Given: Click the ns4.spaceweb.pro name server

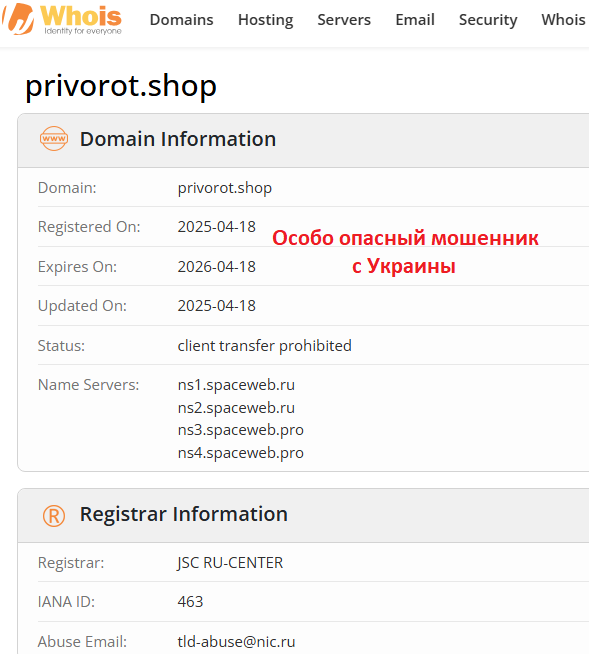Looking at the screenshot, I should tap(241, 453).
